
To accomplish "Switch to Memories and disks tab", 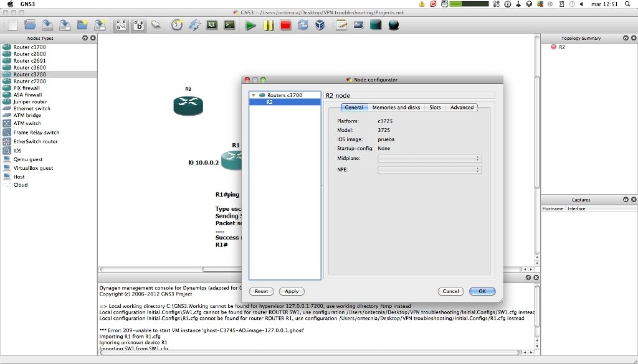I will [396, 108].
